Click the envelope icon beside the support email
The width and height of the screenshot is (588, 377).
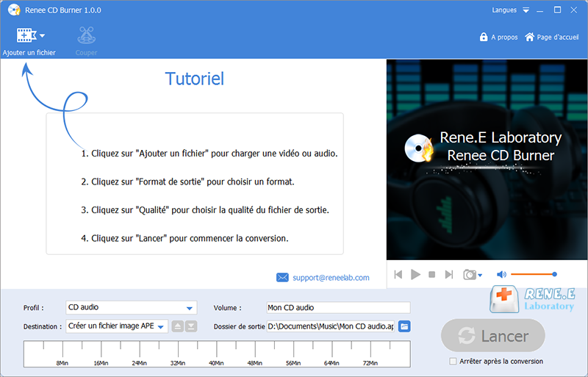click(282, 278)
